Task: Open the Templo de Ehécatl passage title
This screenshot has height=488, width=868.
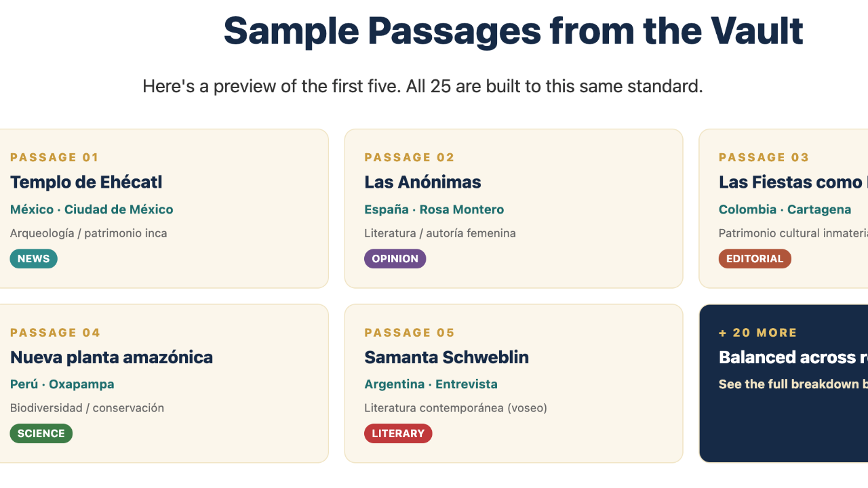Action: pos(86,182)
